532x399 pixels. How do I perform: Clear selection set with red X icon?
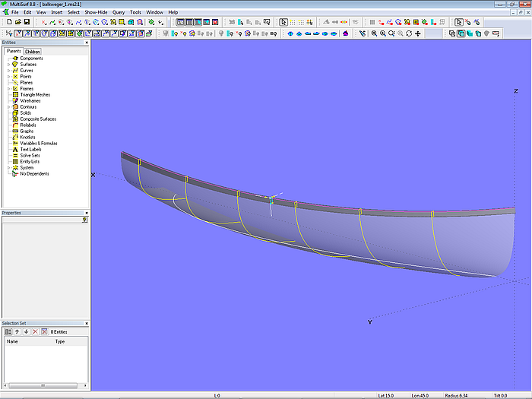[36, 332]
